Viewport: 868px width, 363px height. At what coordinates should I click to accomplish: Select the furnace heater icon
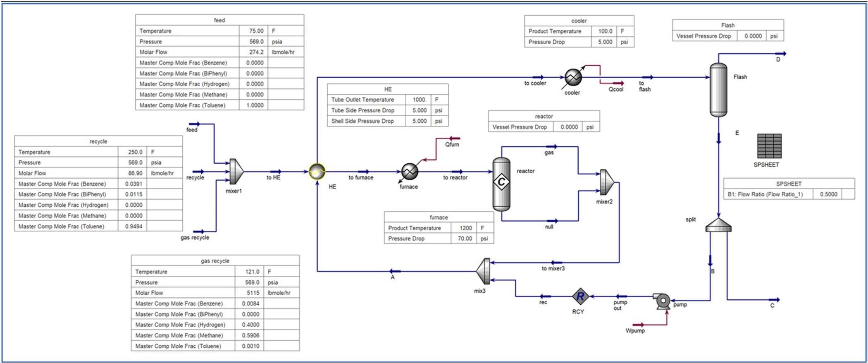[410, 172]
